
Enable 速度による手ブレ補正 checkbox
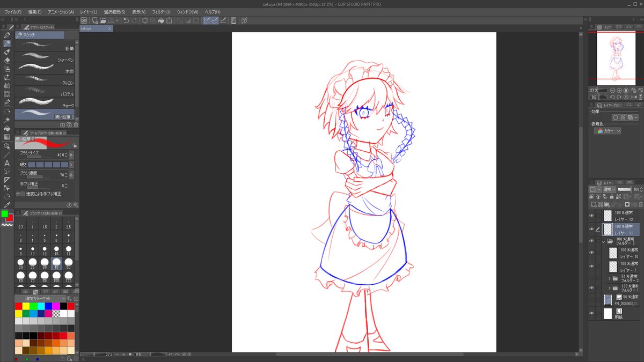pos(23,194)
